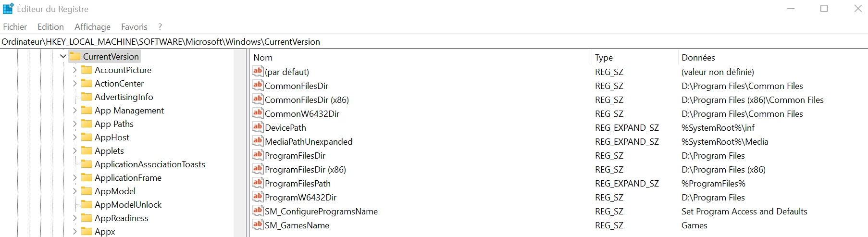Click the string icon beside CommonW6432Dir

(258, 113)
